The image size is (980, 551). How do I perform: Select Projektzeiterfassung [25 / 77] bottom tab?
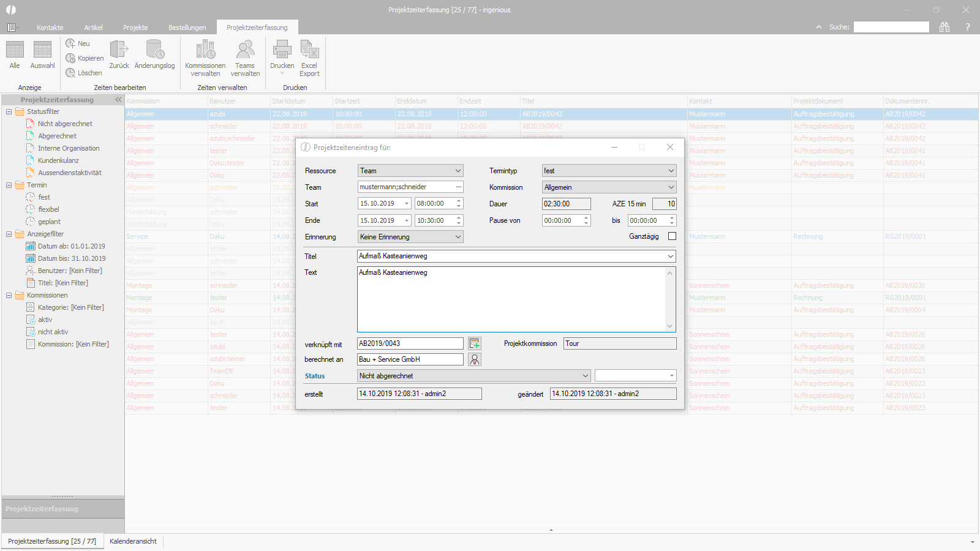point(52,541)
